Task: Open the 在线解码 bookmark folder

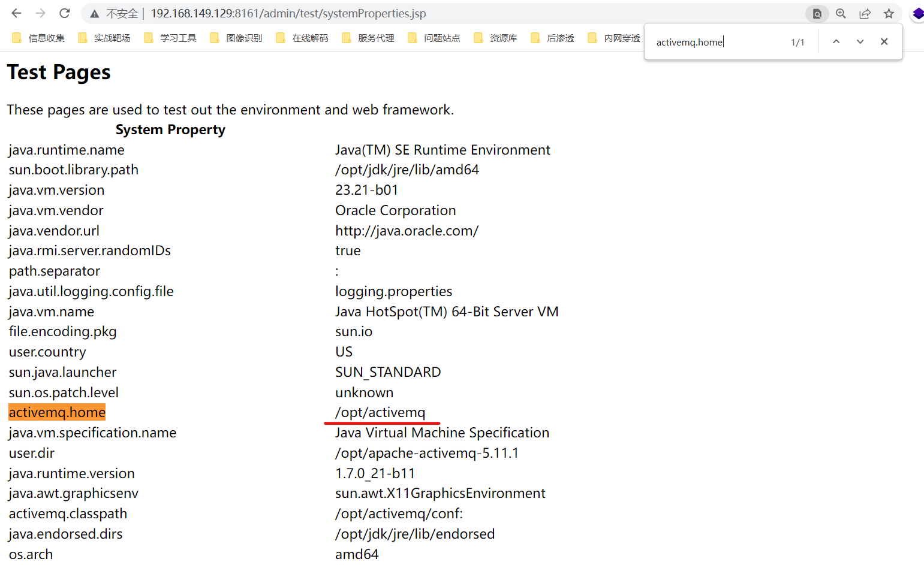Action: [x=303, y=38]
